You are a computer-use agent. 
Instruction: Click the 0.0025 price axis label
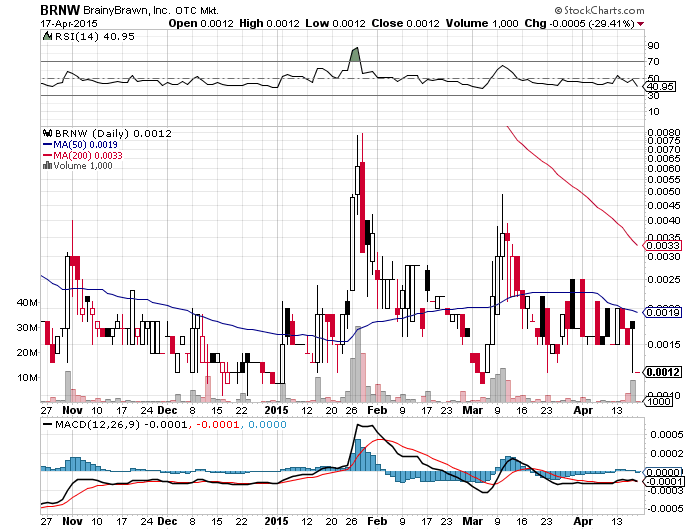tap(663, 280)
